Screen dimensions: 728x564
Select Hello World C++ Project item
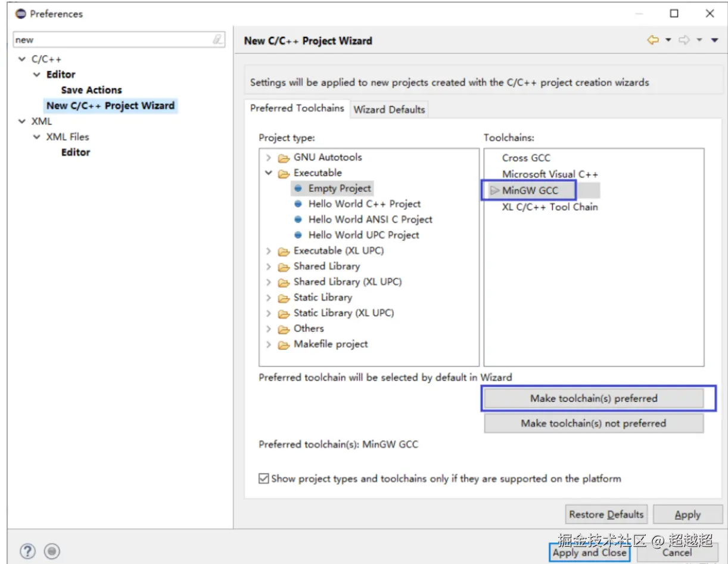point(364,204)
